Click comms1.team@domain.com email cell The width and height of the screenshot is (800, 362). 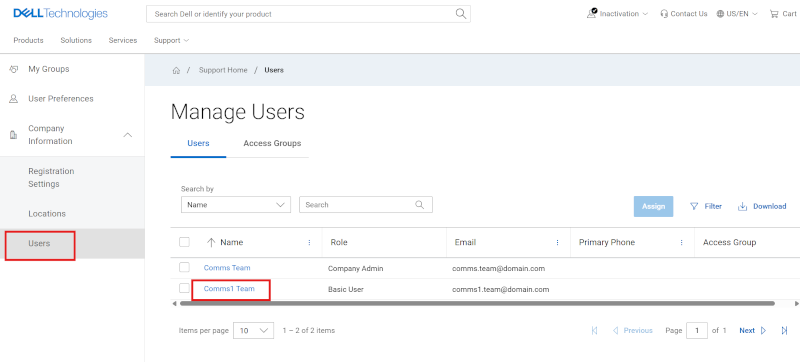[501, 289]
